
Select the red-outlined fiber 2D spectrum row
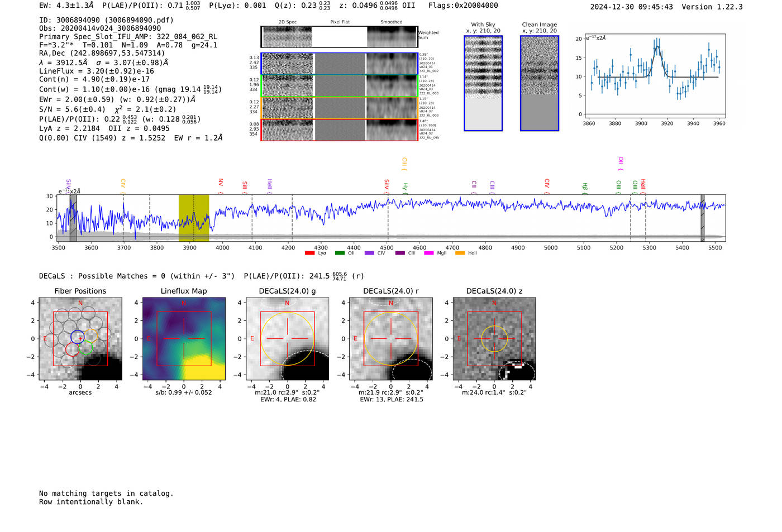coord(339,130)
